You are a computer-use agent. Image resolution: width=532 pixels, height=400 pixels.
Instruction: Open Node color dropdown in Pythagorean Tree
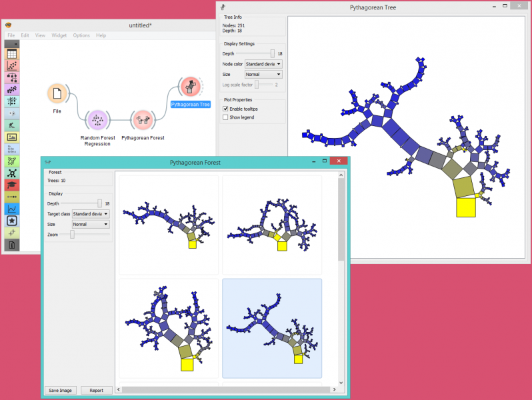click(263, 64)
